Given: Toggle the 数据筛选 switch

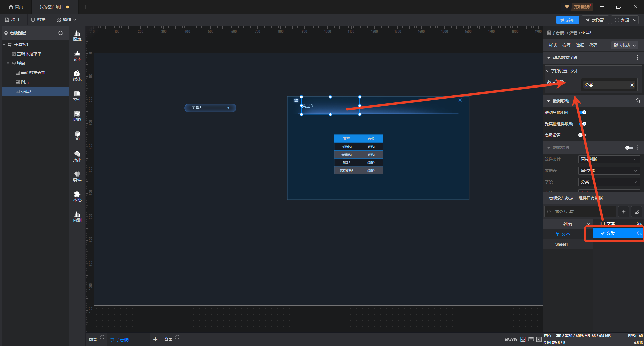Looking at the screenshot, I should (629, 148).
